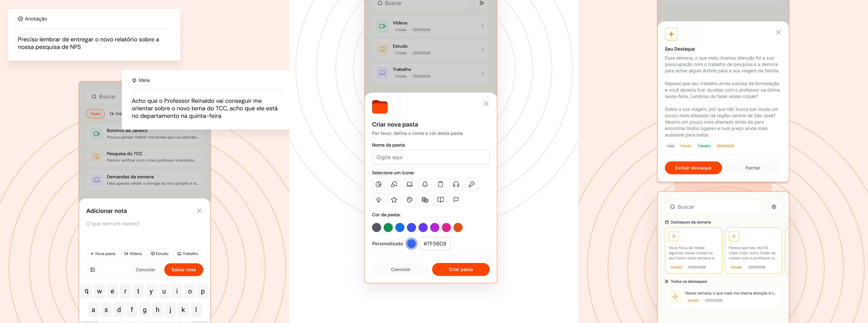This screenshot has height=323, width=868.
Task: Add the Nova pasta chip to note
Action: (x=102, y=254)
